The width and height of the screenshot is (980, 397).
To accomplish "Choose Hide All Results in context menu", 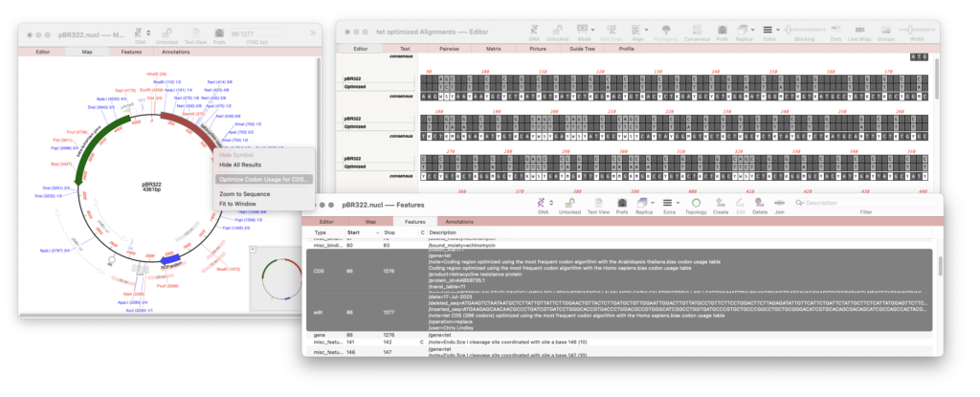I will click(240, 165).
